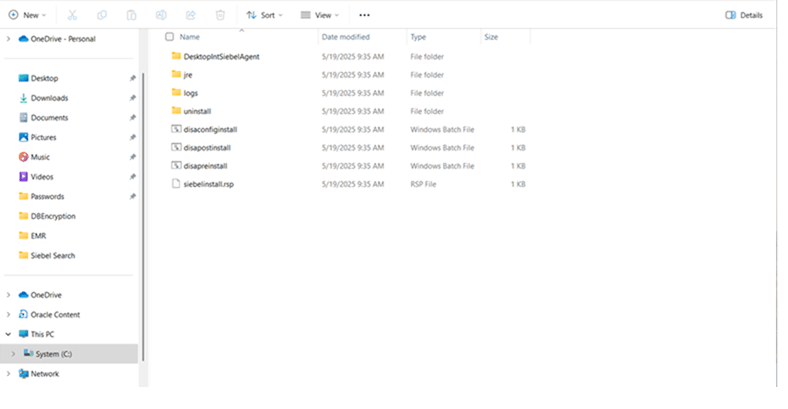Image resolution: width=788 pixels, height=409 pixels.
Task: Click the pin icon next to Documents
Action: point(133,118)
